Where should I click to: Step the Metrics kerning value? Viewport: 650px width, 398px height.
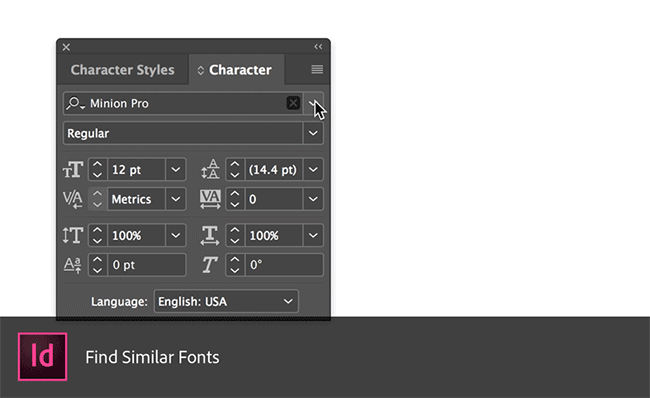click(97, 199)
